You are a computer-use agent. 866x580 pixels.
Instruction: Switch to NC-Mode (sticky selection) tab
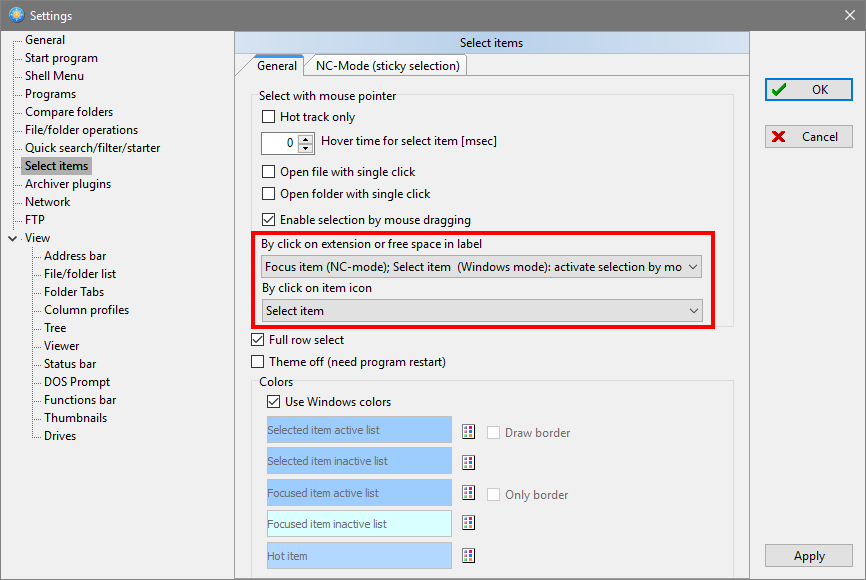(x=387, y=66)
